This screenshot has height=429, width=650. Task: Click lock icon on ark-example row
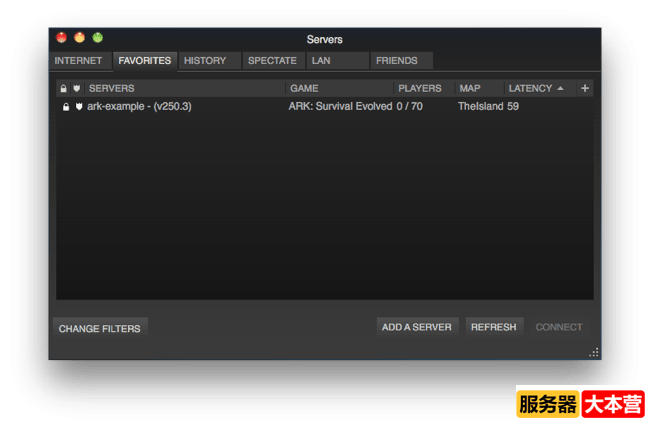click(65, 107)
